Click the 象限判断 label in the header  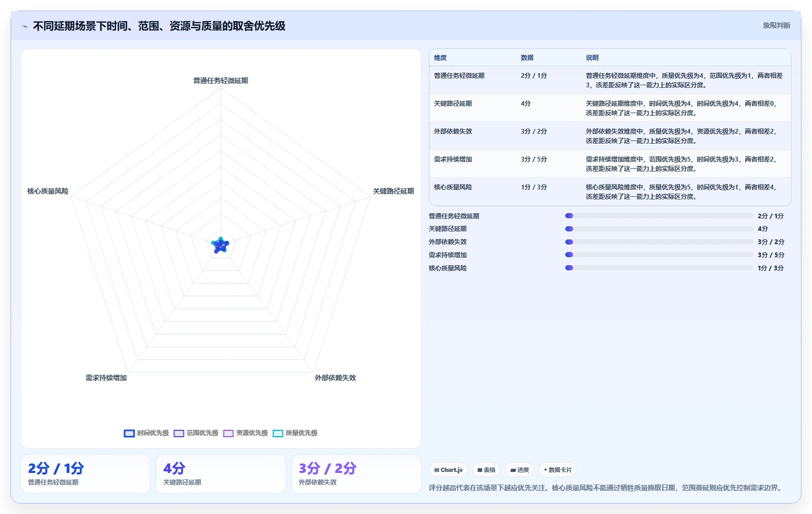point(776,25)
